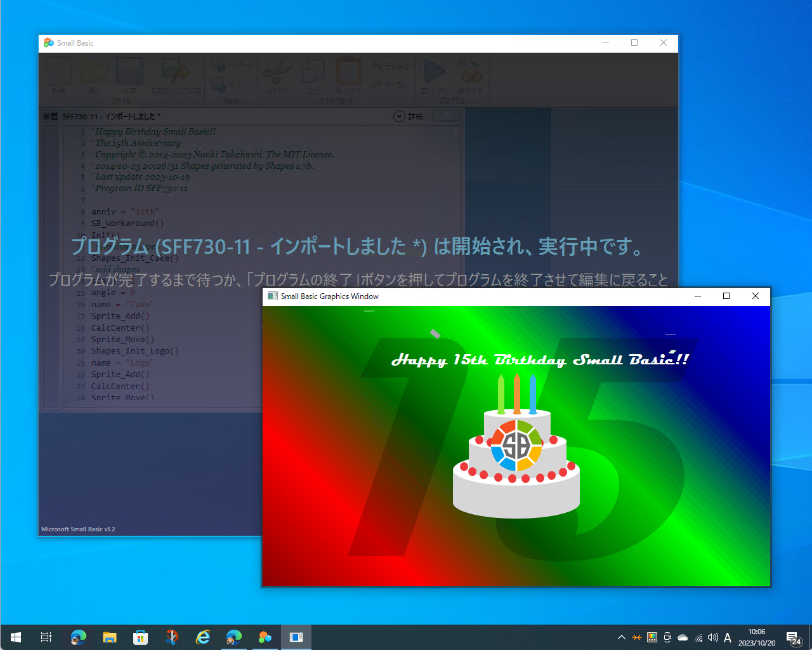Screen dimensions: 812x650
Task: Launch File Explorer from the taskbar
Action: (x=110, y=637)
